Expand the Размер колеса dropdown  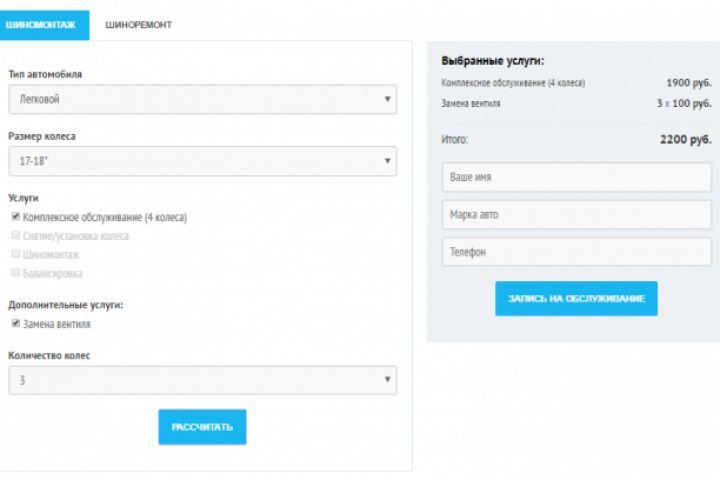click(x=201, y=160)
